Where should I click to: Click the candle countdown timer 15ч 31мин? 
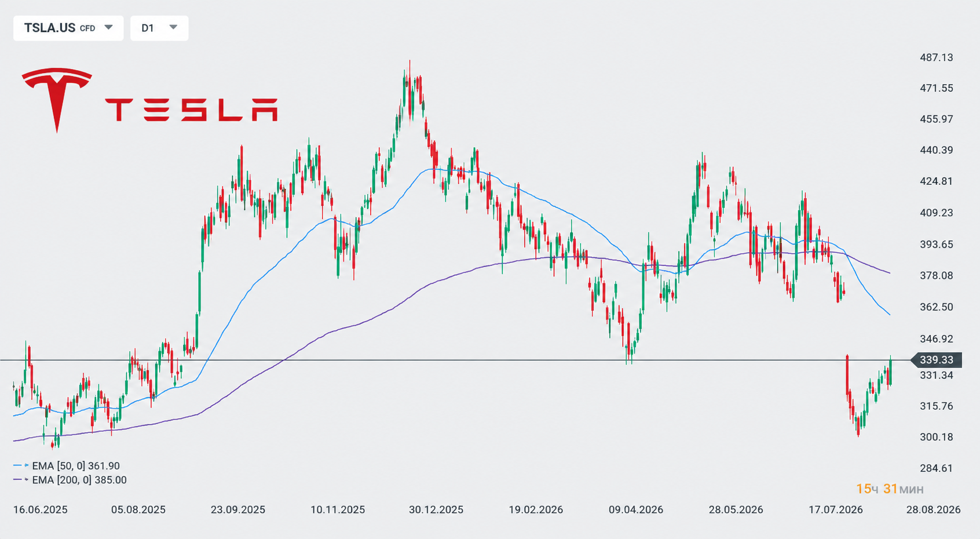coord(890,489)
